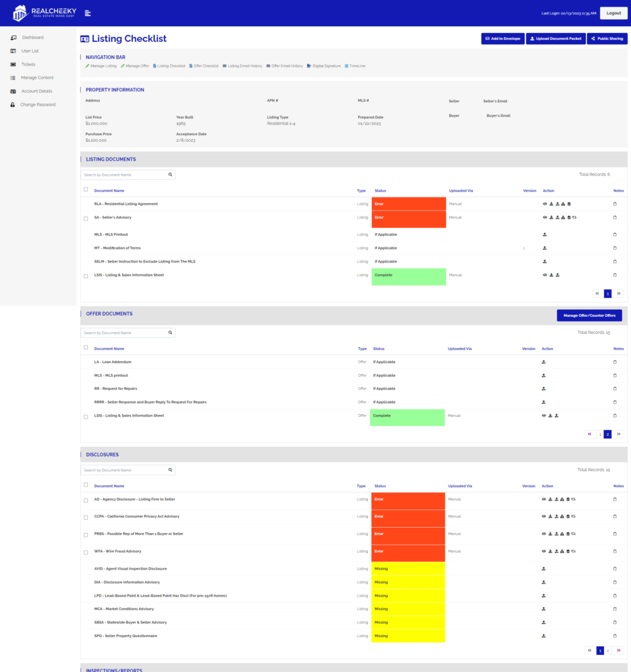Toggle the hamburger menu beside the logo

click(x=88, y=13)
